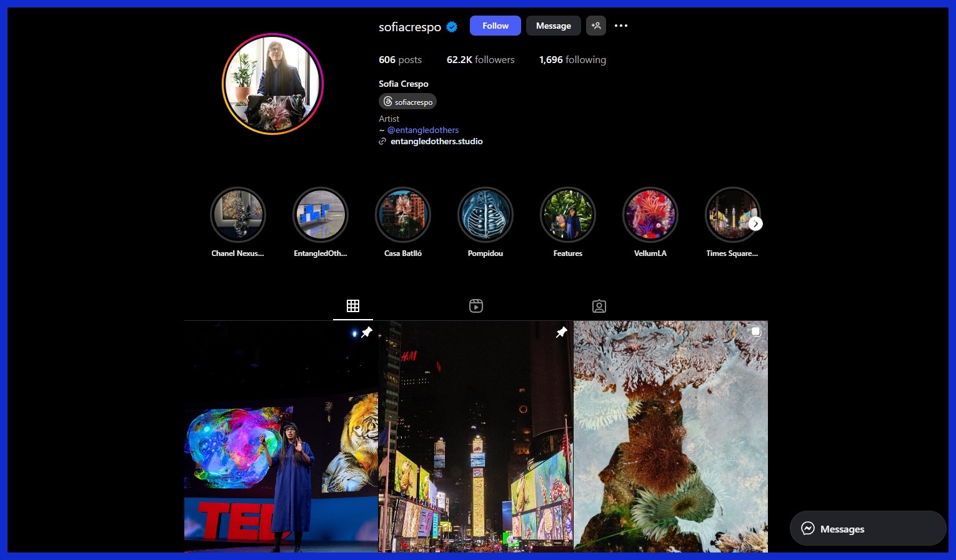956x560 pixels.
Task: Click the Message button
Action: coord(553,26)
